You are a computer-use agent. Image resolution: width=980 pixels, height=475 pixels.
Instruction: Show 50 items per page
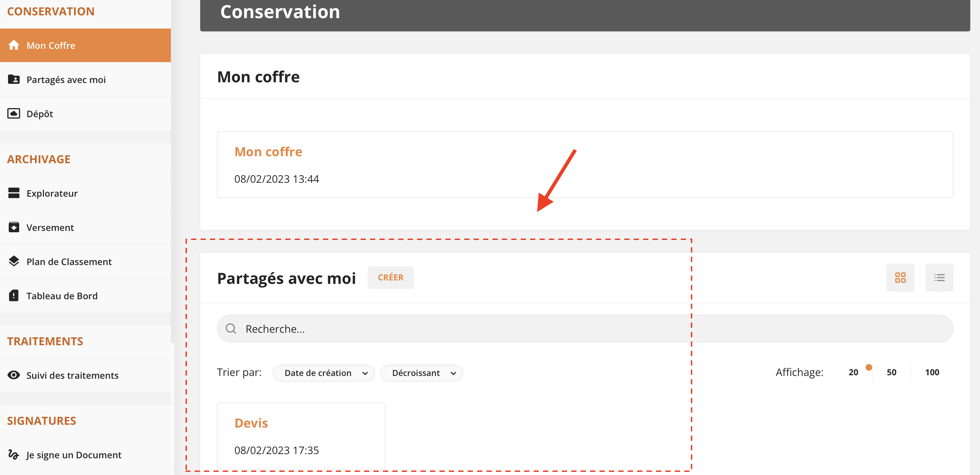coord(891,372)
